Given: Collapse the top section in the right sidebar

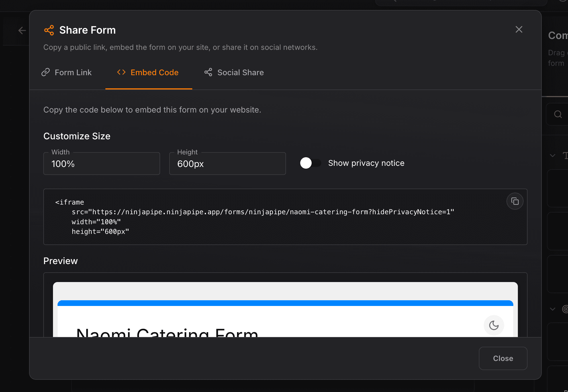Looking at the screenshot, I should click(552, 156).
